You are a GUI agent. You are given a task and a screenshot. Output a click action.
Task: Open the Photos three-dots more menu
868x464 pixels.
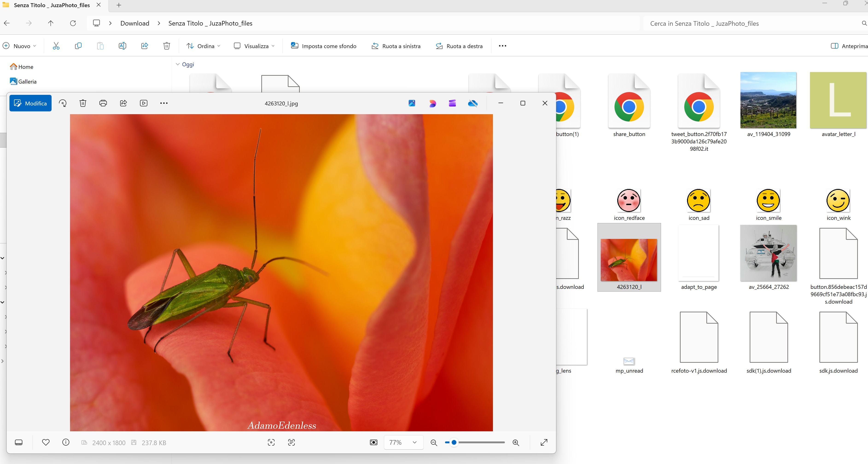[x=164, y=103]
